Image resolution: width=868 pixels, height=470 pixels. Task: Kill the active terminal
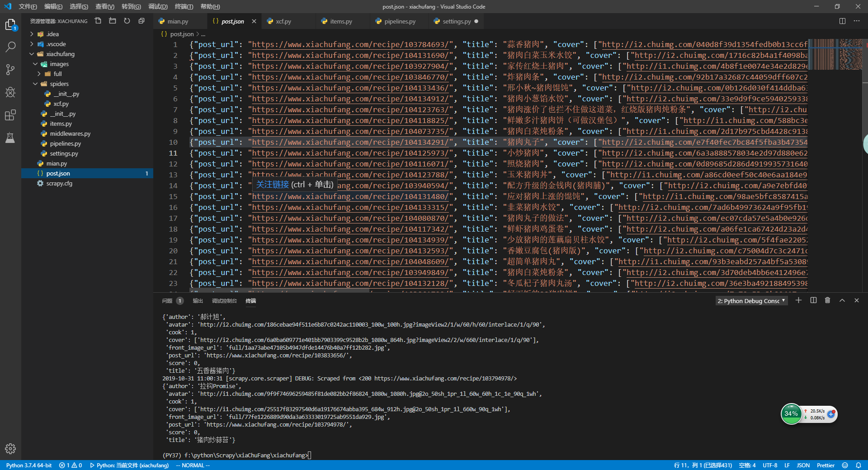click(827, 300)
